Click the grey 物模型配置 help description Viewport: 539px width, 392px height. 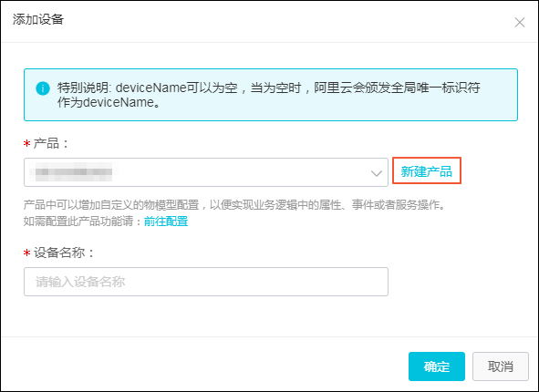(x=235, y=205)
